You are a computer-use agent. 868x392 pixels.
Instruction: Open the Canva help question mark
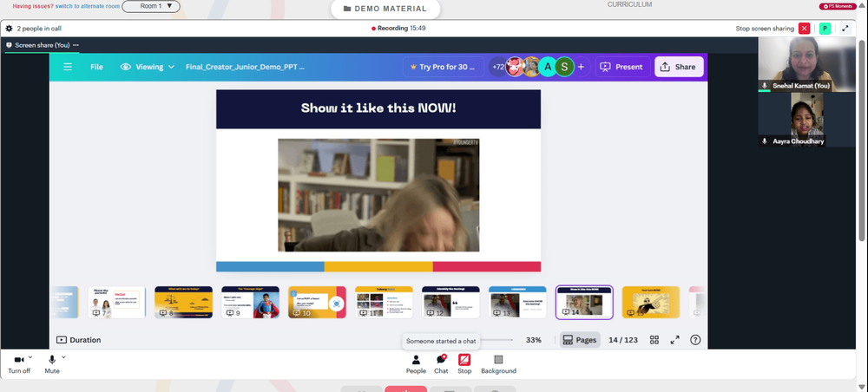coord(696,340)
